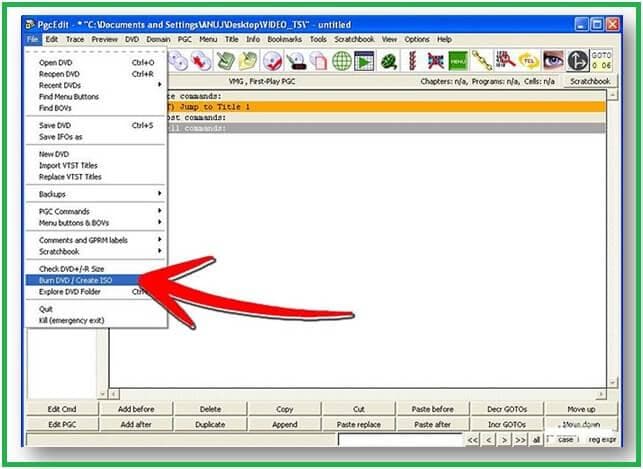Click the red magnifier search toolbar icon
This screenshot has width=643, height=469.
(505, 61)
